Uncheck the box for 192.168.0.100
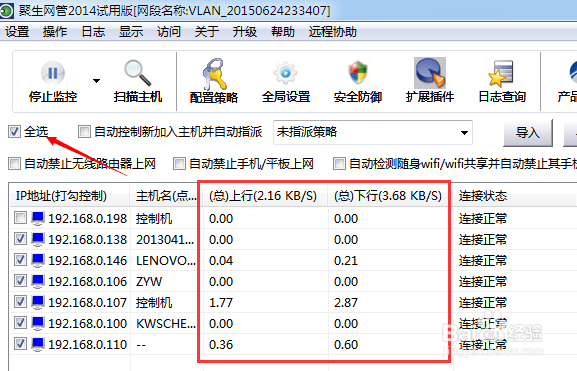This screenshot has height=371, width=577. pyautogui.click(x=20, y=322)
